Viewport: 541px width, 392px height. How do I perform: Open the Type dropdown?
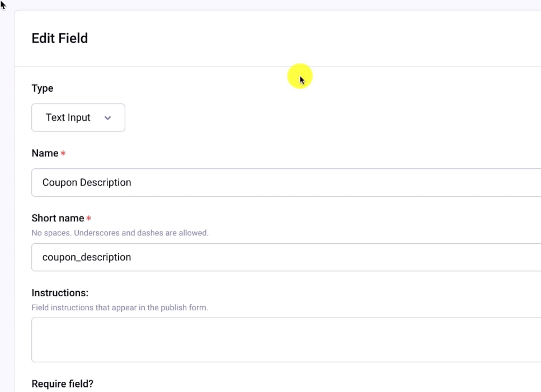click(x=78, y=118)
